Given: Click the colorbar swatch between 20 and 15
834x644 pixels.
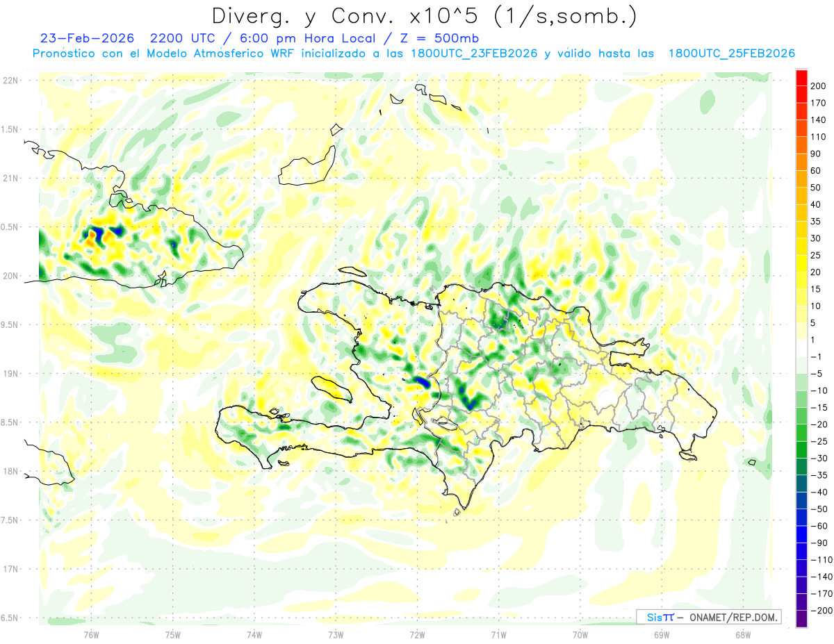Looking at the screenshot, I should (802, 281).
